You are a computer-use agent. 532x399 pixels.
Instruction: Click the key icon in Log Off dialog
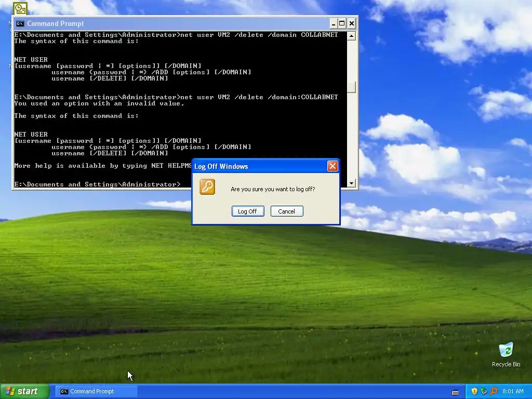(x=207, y=187)
